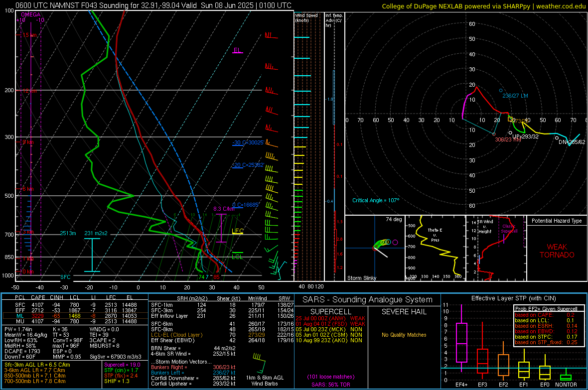The height and width of the screenshot is (390, 588).
Task: Click the Theta-E v. Pres panel title
Action: (x=435, y=235)
